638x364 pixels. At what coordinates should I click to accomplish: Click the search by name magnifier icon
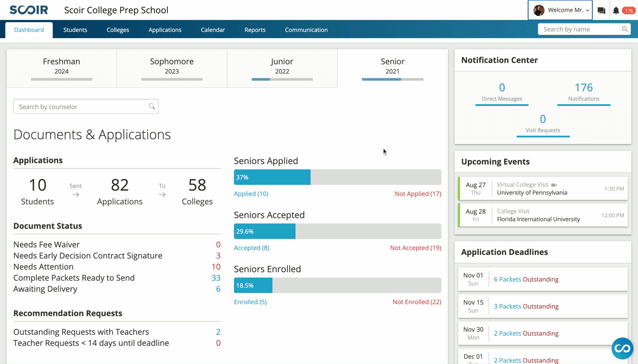(625, 29)
